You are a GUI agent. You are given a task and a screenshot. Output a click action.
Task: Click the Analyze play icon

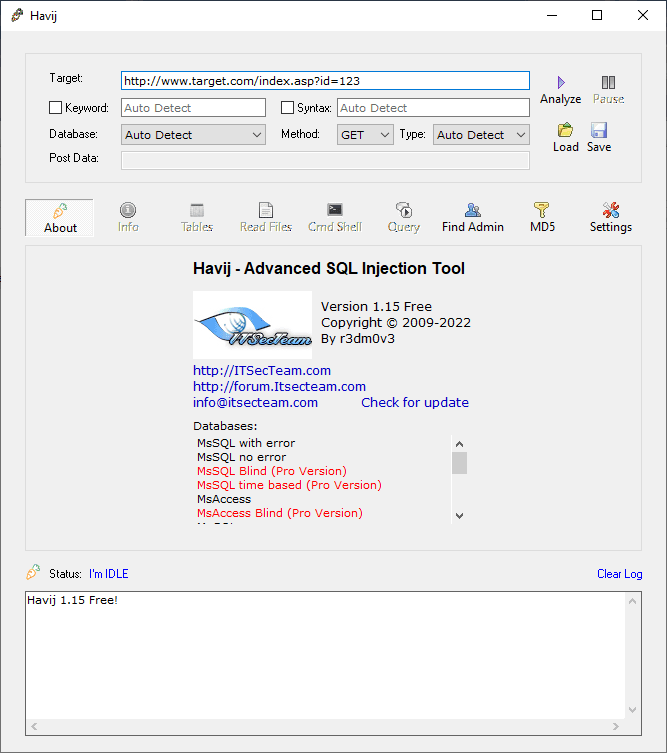point(560,83)
